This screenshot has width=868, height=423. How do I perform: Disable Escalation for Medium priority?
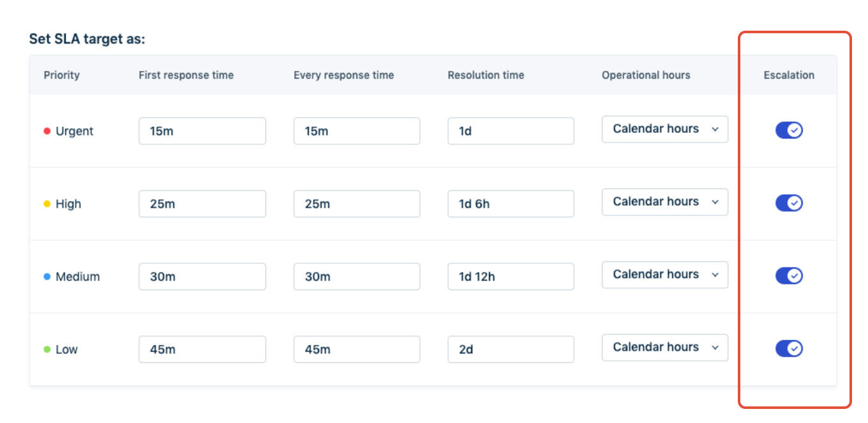click(789, 276)
